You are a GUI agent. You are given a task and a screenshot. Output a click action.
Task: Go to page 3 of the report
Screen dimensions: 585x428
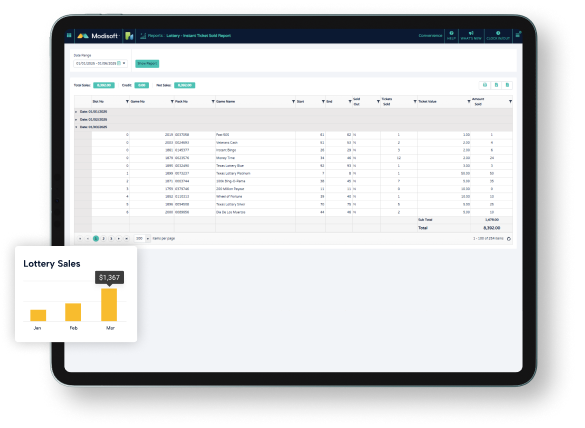point(111,238)
